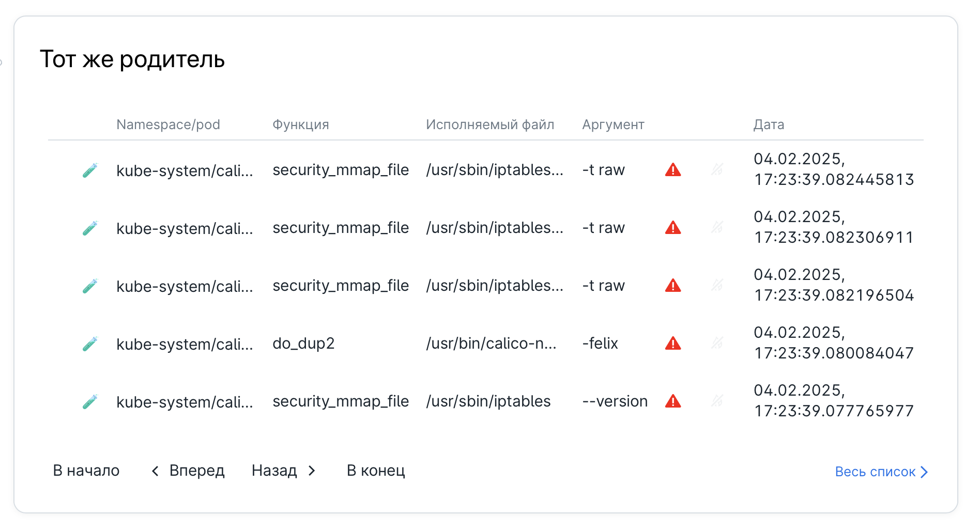This screenshot has height=531, width=980.
Task: Toggle the greyed crossed-out icon in the do_dup2 row
Action: click(x=717, y=343)
